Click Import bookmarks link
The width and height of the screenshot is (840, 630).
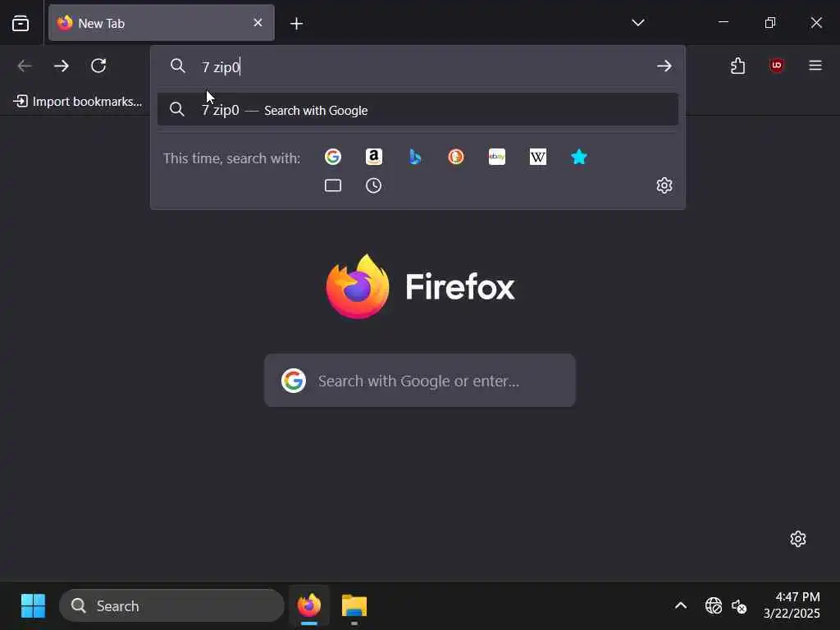click(78, 101)
